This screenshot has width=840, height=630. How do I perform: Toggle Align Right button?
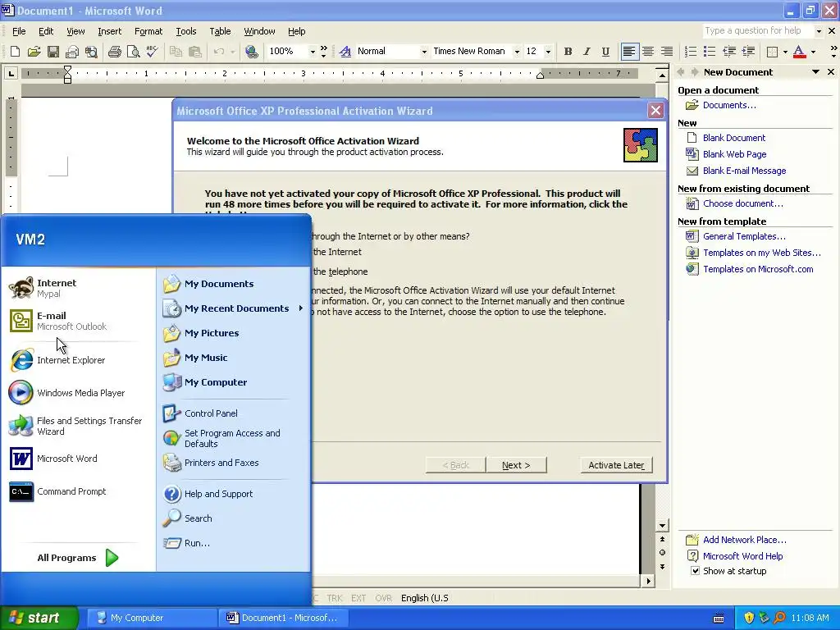pos(667,52)
